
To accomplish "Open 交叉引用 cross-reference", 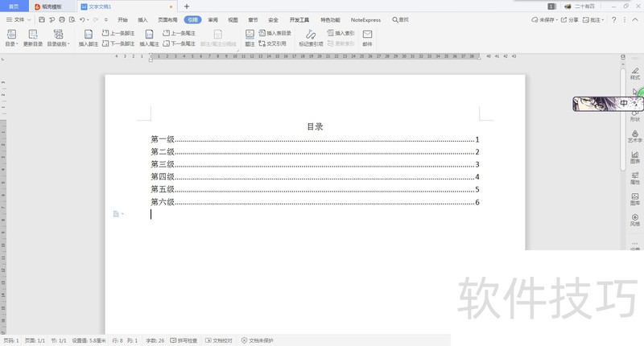I will (x=272, y=43).
